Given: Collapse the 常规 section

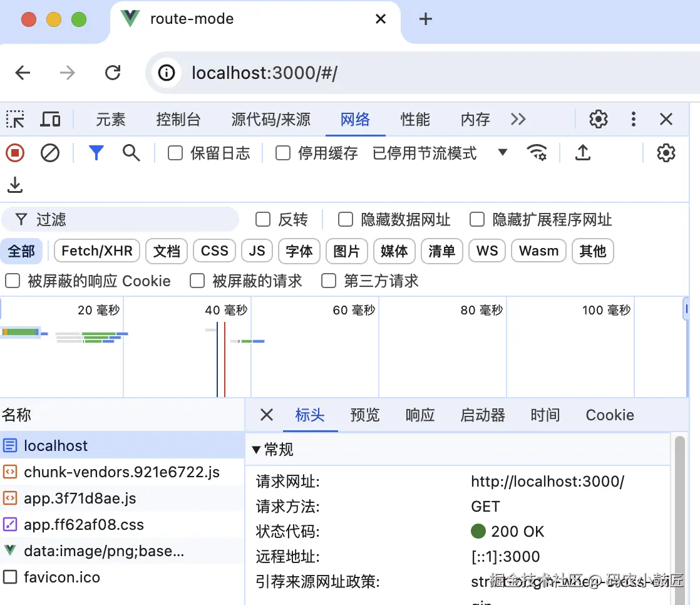Looking at the screenshot, I should coord(256,450).
